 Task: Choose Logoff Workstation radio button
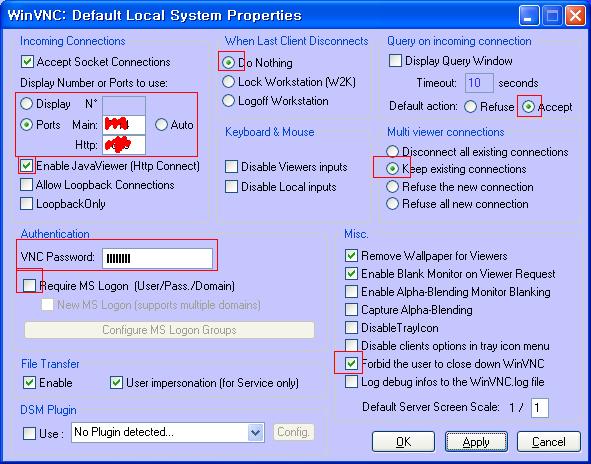click(x=228, y=101)
